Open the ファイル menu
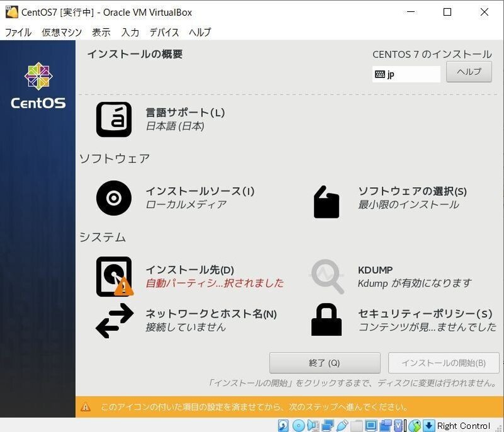The height and width of the screenshot is (432, 504). pos(18,32)
